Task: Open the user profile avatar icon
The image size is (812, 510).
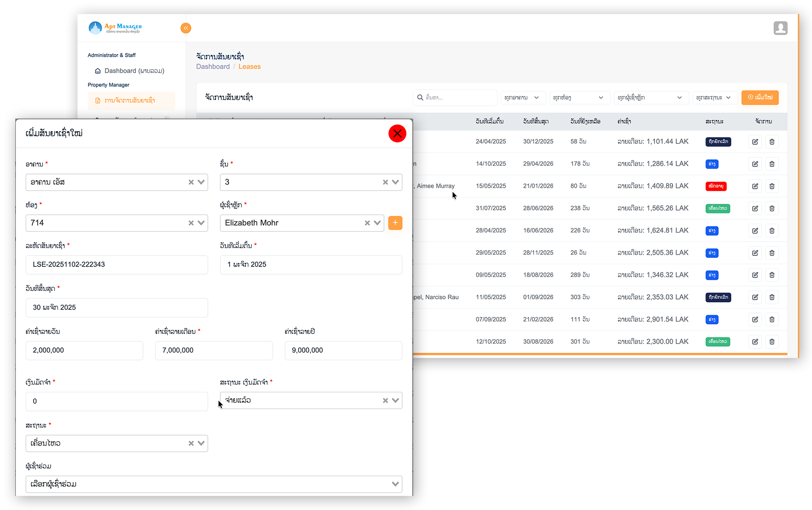Action: pos(780,28)
